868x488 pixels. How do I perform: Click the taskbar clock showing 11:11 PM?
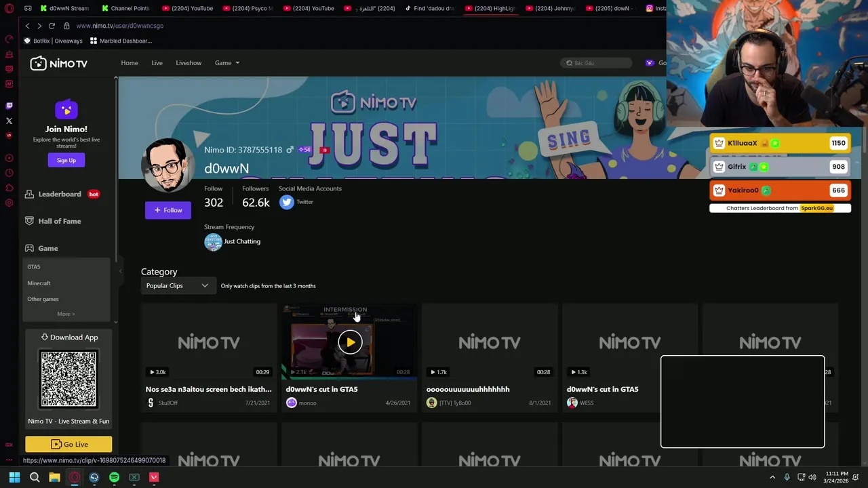(836, 477)
